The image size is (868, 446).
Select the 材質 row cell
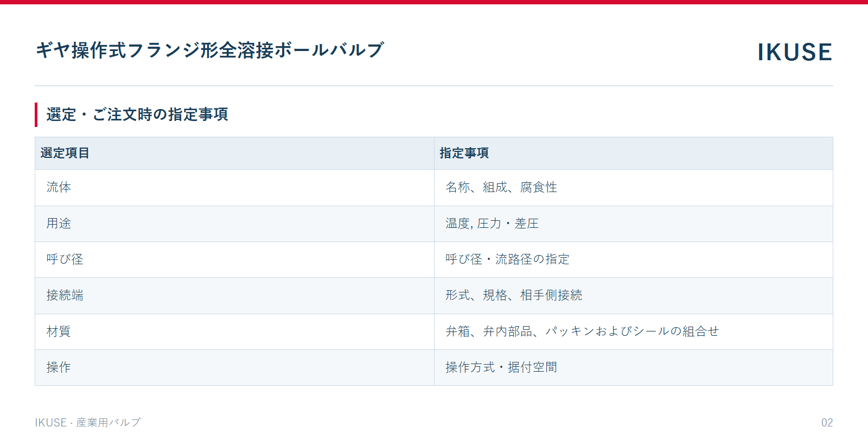[234, 332]
